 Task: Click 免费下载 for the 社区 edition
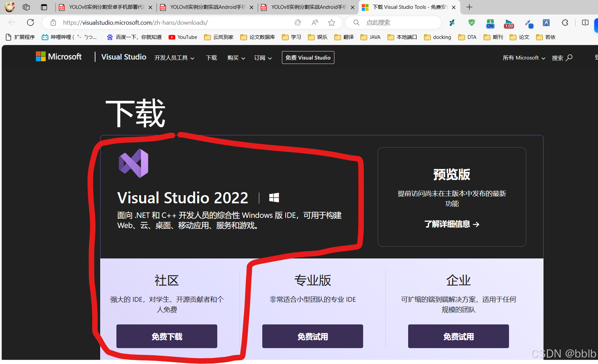click(167, 336)
